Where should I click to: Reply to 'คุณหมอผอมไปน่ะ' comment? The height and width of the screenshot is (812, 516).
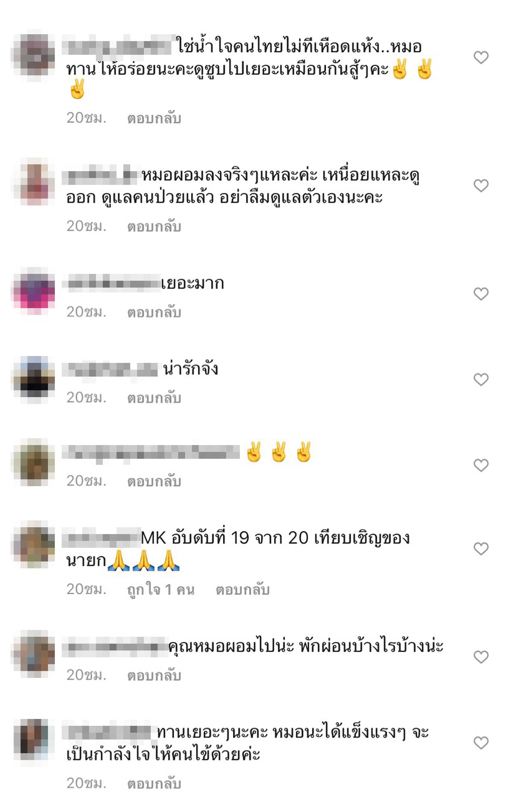tap(154, 675)
